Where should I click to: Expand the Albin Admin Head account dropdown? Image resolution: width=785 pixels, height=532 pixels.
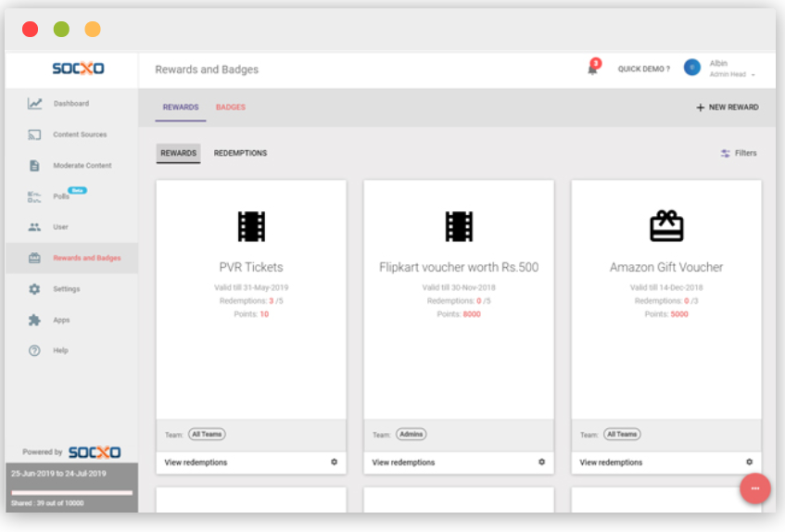732,69
